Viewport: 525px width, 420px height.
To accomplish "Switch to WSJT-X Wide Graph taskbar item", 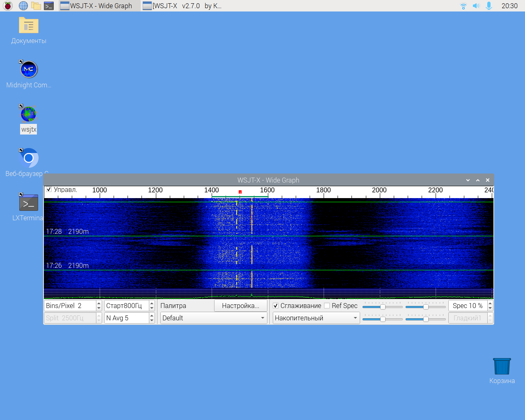I will coord(96,6).
